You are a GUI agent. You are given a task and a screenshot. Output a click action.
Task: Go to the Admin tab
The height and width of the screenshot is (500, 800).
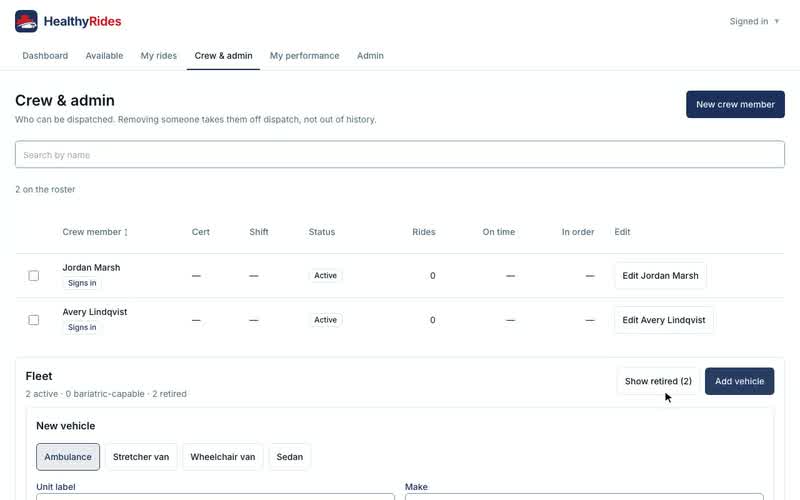(x=370, y=56)
